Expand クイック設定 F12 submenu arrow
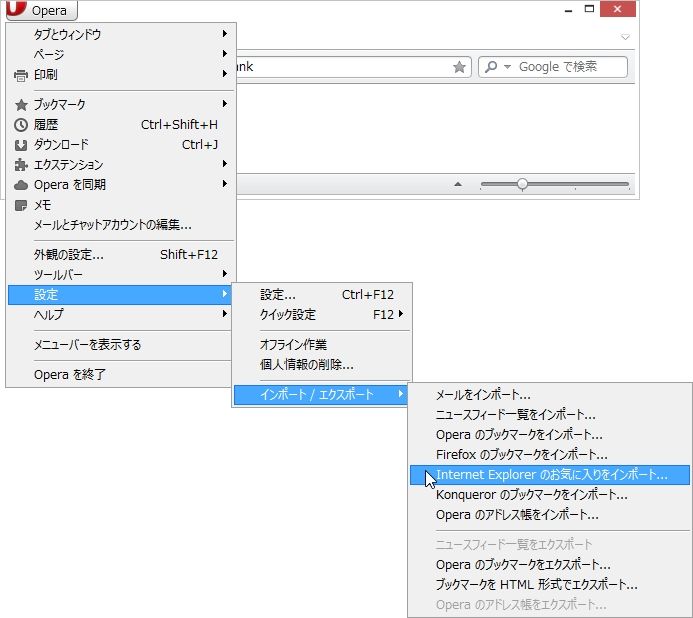The height and width of the screenshot is (618, 693). coord(400,313)
